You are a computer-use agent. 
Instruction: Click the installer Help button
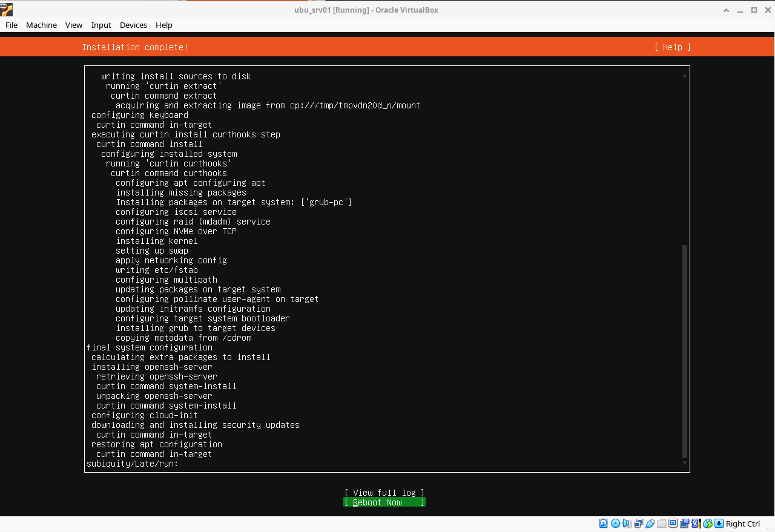[672, 47]
